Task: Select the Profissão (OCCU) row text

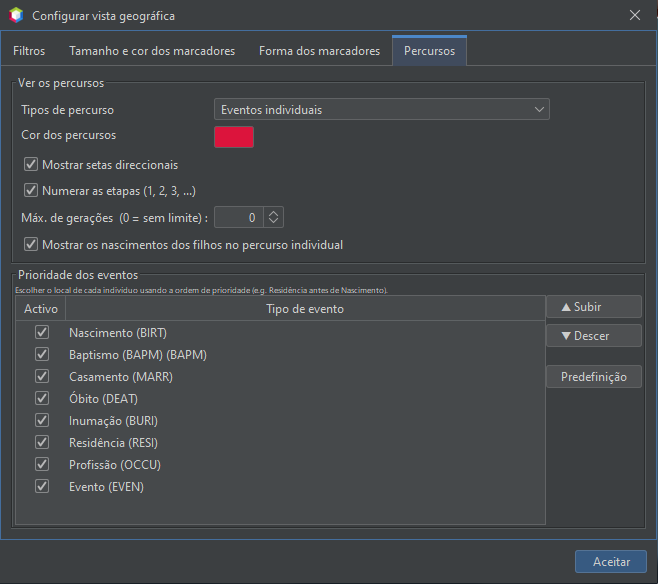Action: [x=115, y=465]
